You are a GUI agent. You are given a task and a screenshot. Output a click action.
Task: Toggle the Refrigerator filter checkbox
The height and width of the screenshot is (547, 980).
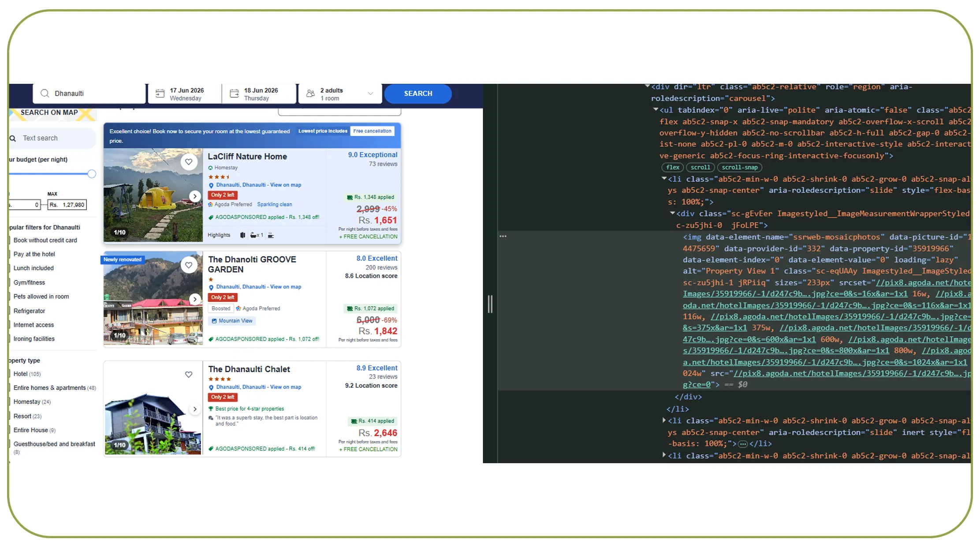tap(10, 311)
